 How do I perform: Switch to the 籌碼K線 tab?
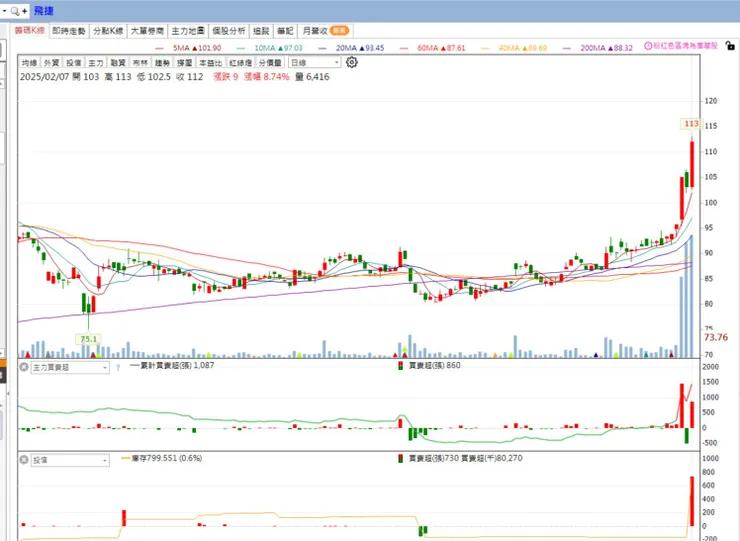point(29,31)
